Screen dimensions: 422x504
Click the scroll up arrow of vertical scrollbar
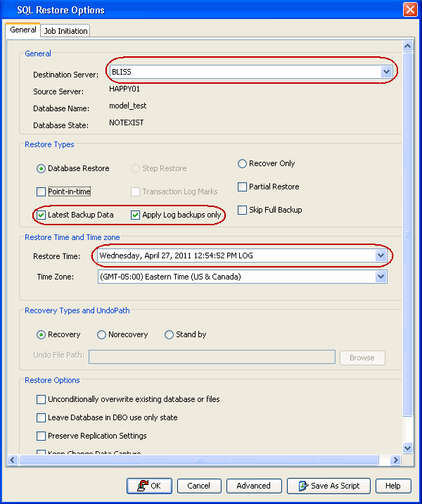[407, 46]
